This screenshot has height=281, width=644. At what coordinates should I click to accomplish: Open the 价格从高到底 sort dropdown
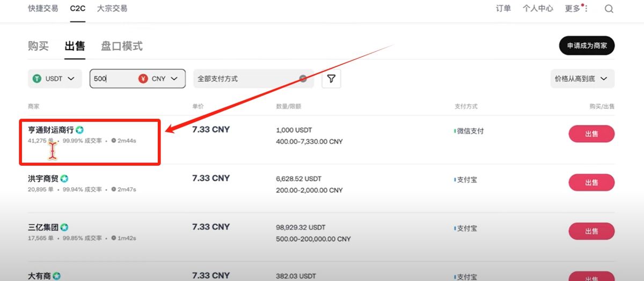click(582, 79)
